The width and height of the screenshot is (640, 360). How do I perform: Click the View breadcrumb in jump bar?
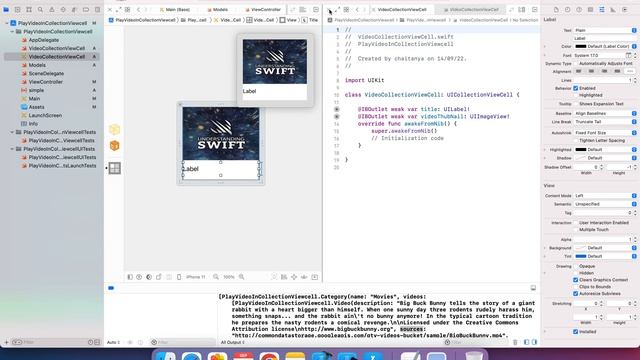(x=288, y=20)
